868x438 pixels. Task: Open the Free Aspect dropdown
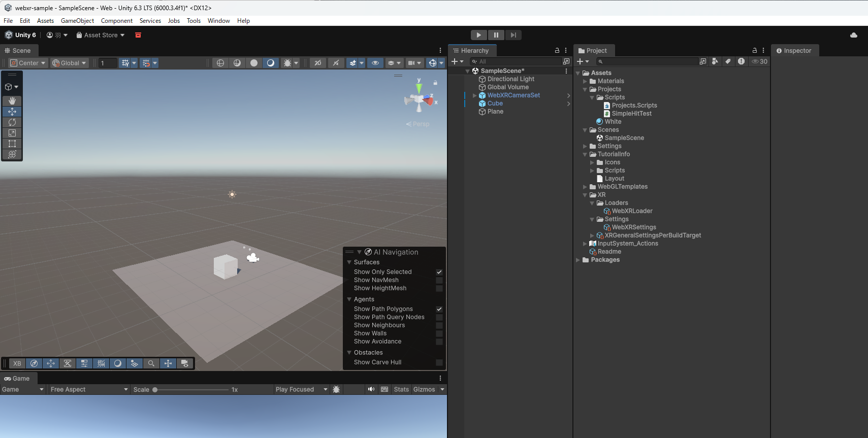tap(89, 389)
